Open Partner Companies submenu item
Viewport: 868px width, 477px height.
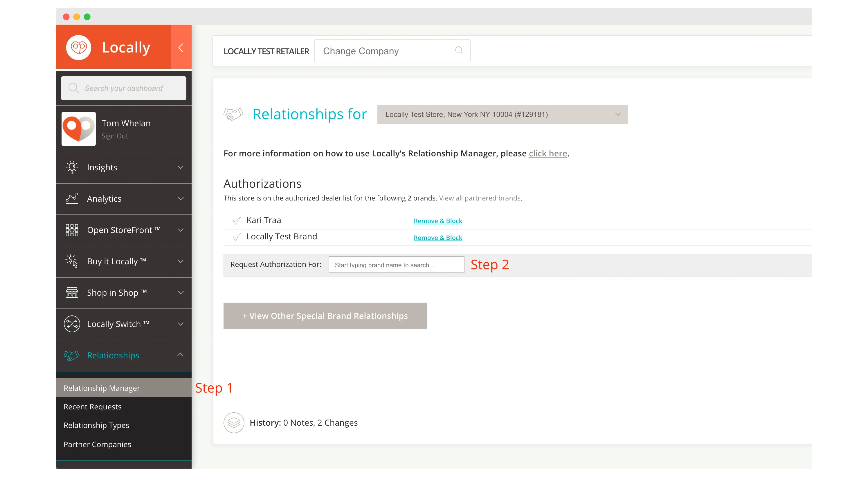[x=97, y=444]
